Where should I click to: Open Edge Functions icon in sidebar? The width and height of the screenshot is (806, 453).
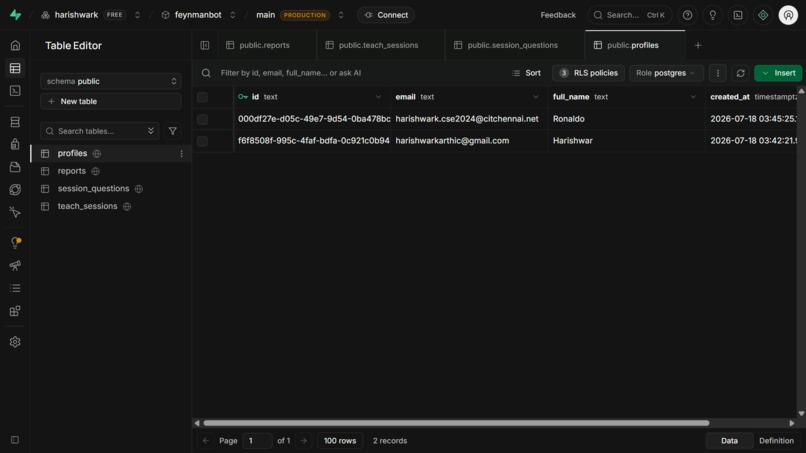point(15,189)
